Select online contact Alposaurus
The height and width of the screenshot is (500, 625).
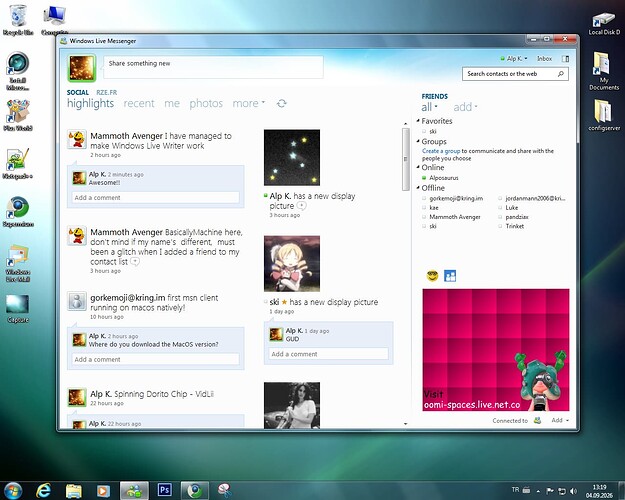pos(444,178)
